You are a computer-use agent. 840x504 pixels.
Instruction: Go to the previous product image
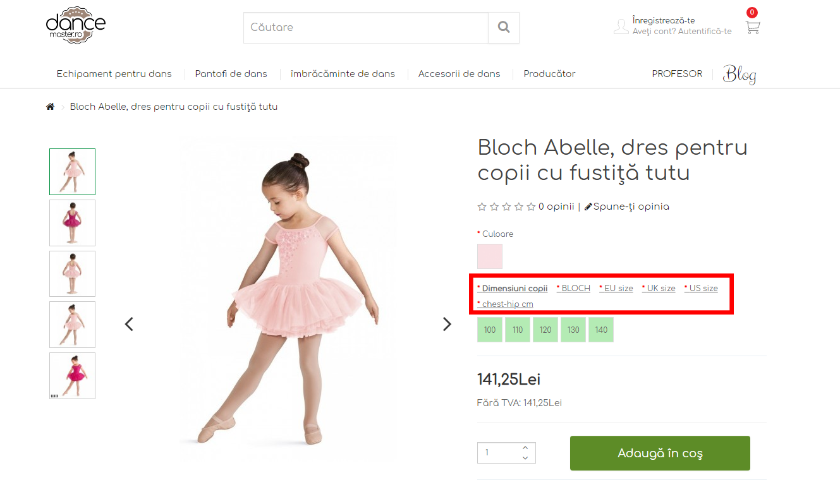129,324
